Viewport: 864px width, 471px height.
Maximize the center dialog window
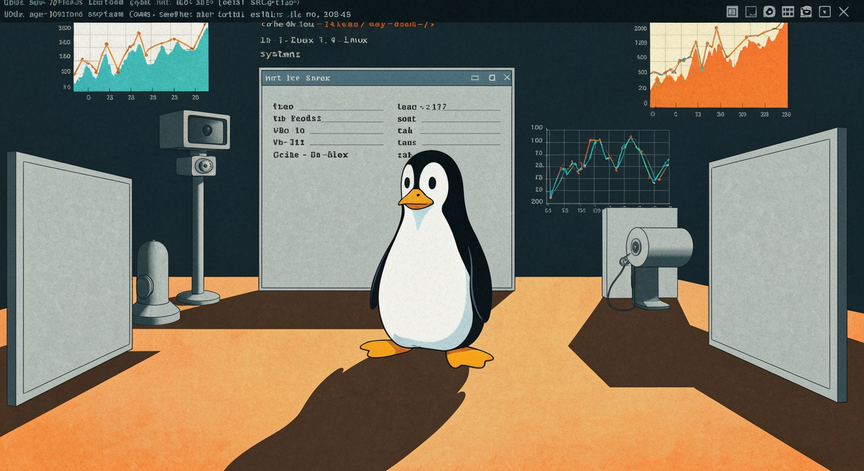492,78
